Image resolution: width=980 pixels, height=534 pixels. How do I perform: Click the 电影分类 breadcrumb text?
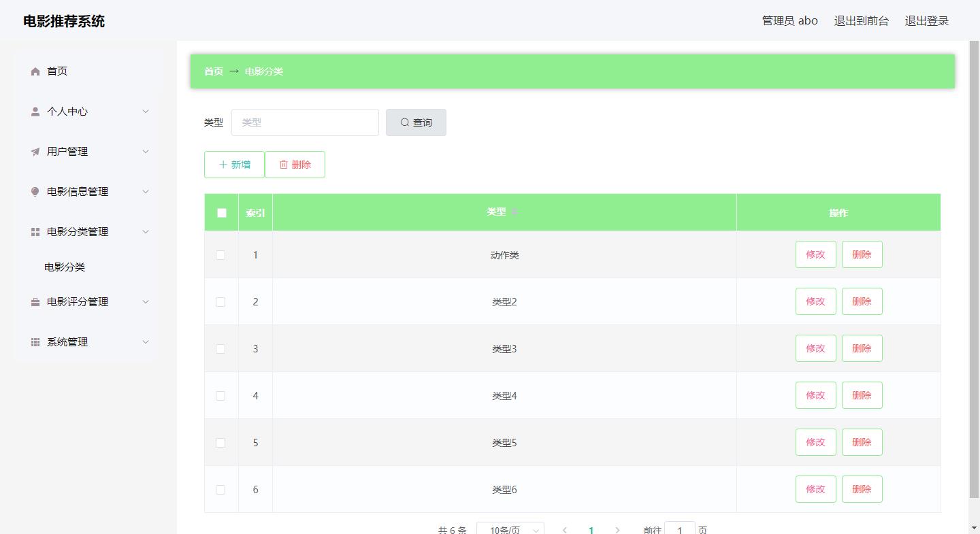pos(264,71)
